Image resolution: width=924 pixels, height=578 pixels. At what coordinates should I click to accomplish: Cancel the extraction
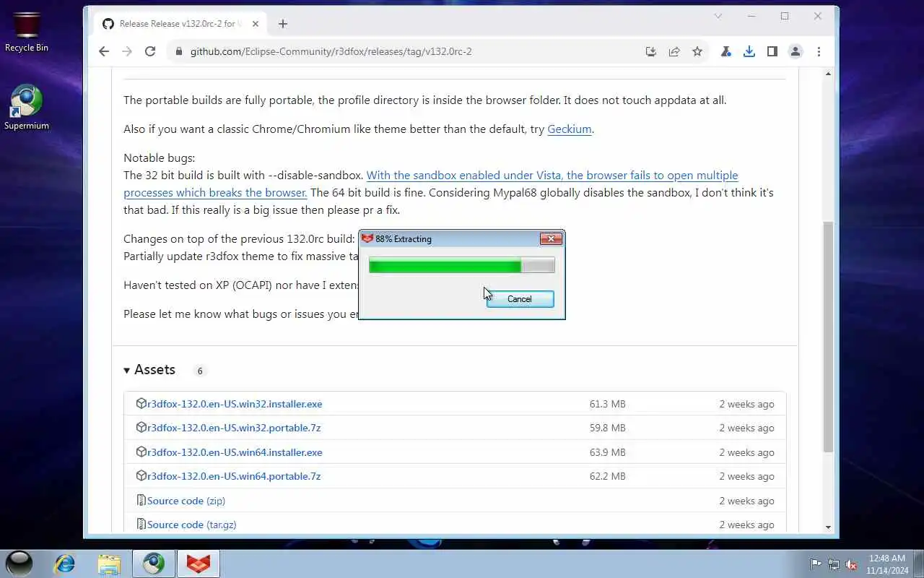[x=520, y=299]
